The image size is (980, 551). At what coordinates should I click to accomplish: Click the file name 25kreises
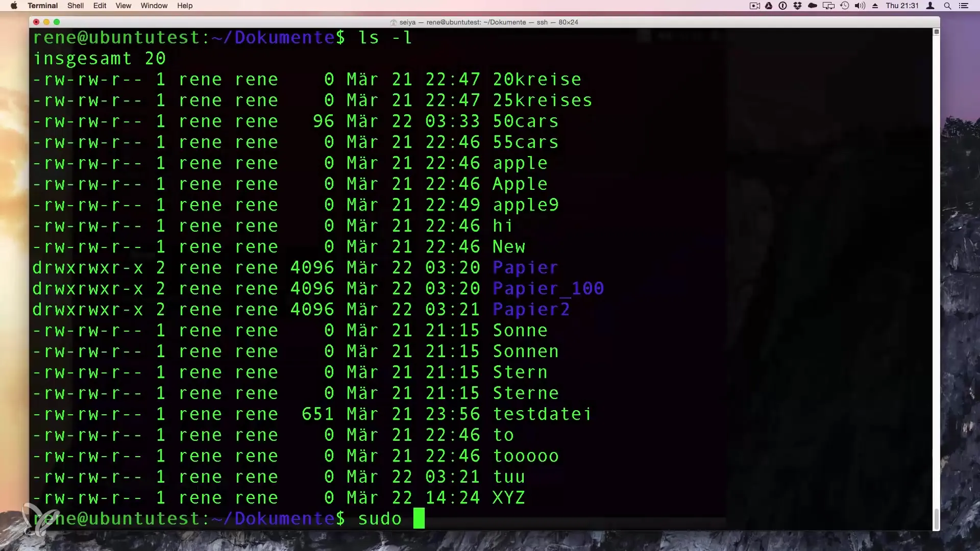(543, 101)
